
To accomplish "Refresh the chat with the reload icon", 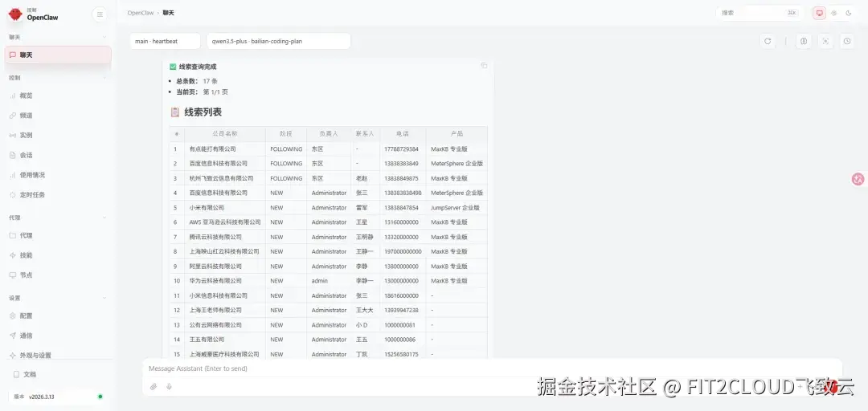I will pos(768,41).
